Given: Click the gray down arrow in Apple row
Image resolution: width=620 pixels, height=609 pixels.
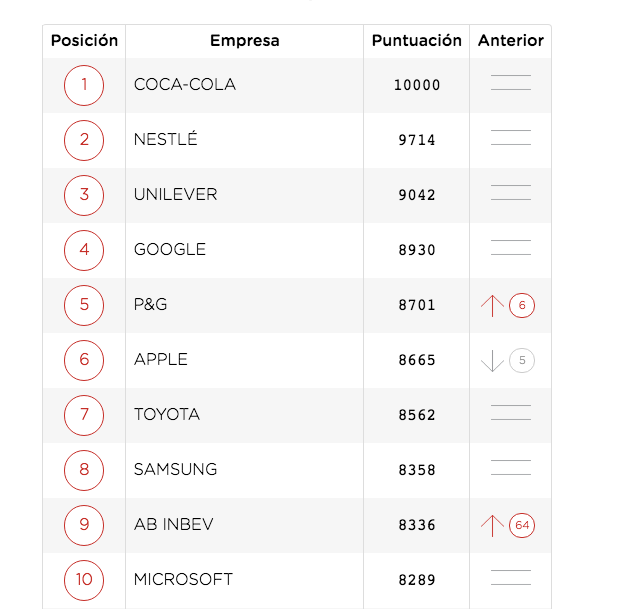Looking at the screenshot, I should pyautogui.click(x=492, y=360).
